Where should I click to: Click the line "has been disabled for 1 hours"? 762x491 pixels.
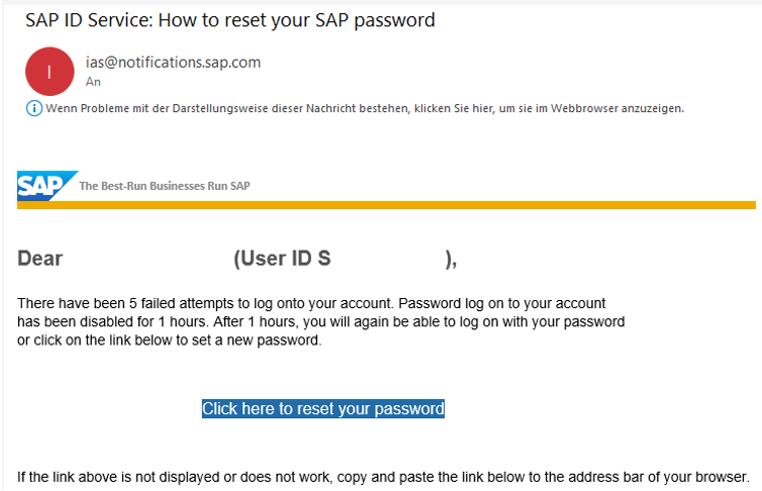(x=321, y=322)
